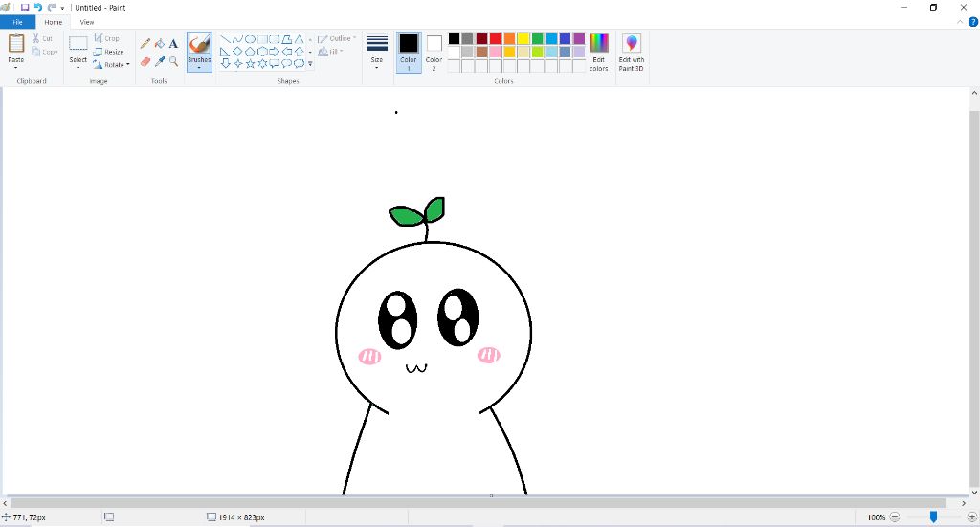Screen dimensions: 980x527
Task: Select the Text tool
Action: [x=173, y=44]
